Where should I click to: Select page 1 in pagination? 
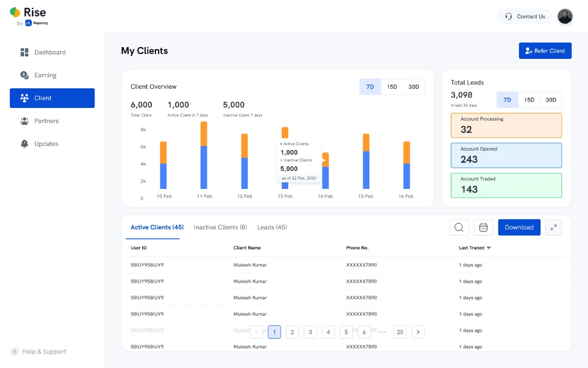[x=274, y=332]
